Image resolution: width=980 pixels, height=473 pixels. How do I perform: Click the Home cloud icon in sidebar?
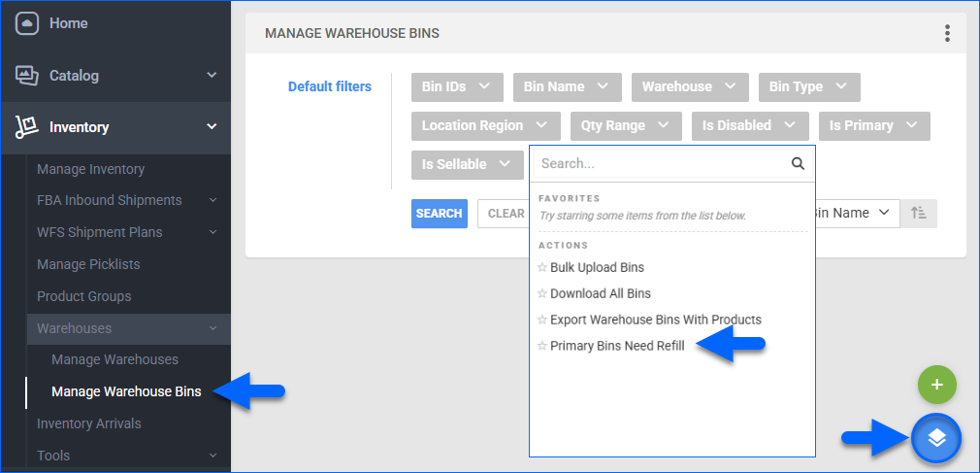click(x=26, y=23)
